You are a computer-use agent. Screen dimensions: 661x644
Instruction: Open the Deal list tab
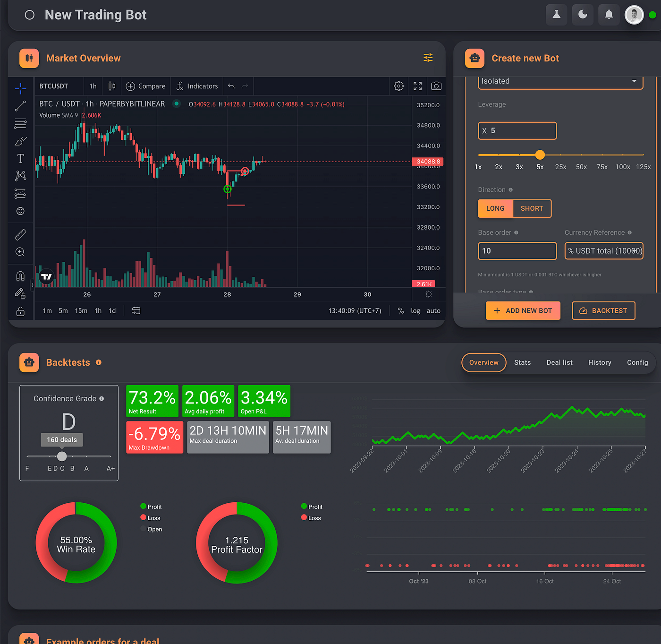tap(559, 362)
